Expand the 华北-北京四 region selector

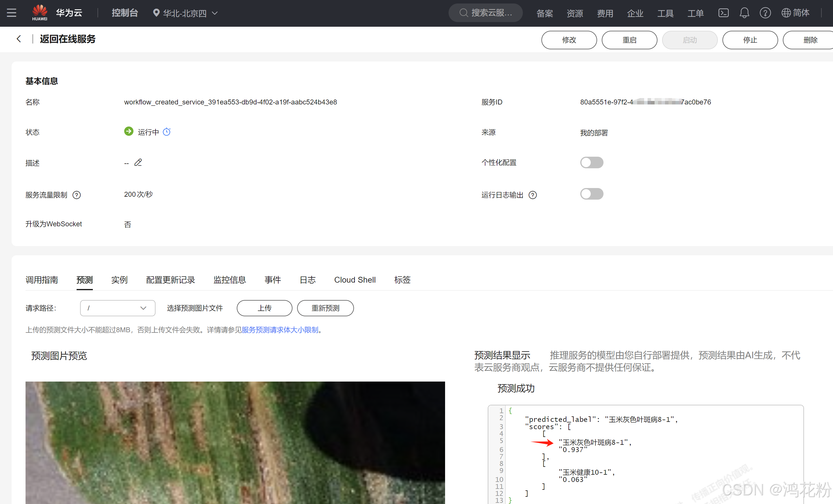pyautogui.click(x=185, y=13)
